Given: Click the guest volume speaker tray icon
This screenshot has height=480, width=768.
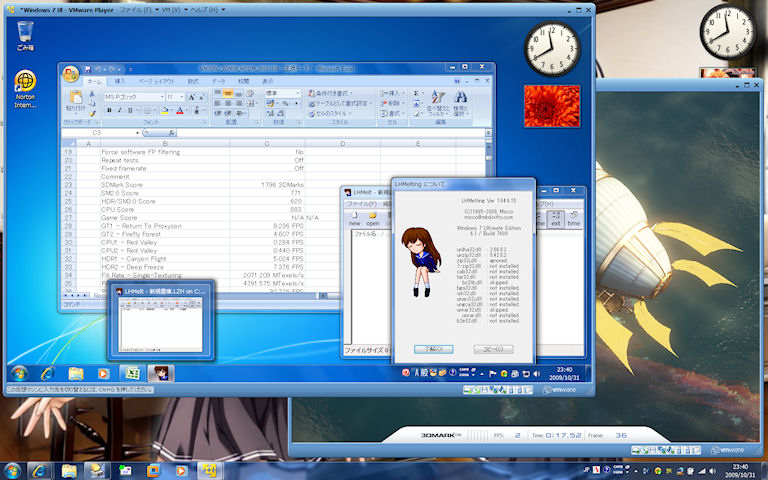Looking at the screenshot, I should 536,374.
